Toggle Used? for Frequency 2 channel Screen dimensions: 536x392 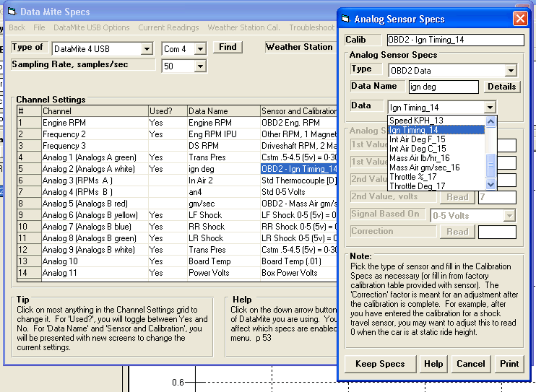(x=168, y=134)
